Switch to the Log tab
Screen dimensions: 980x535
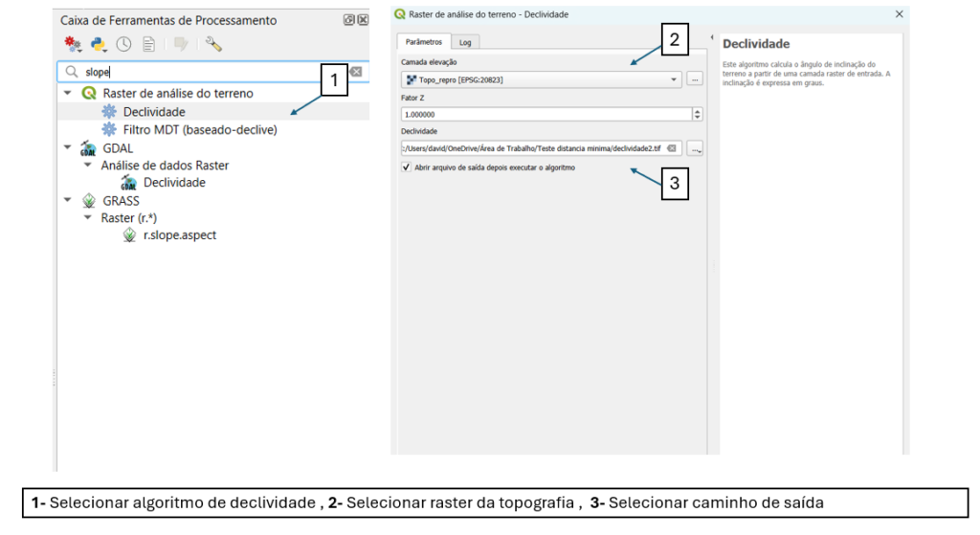pyautogui.click(x=465, y=42)
